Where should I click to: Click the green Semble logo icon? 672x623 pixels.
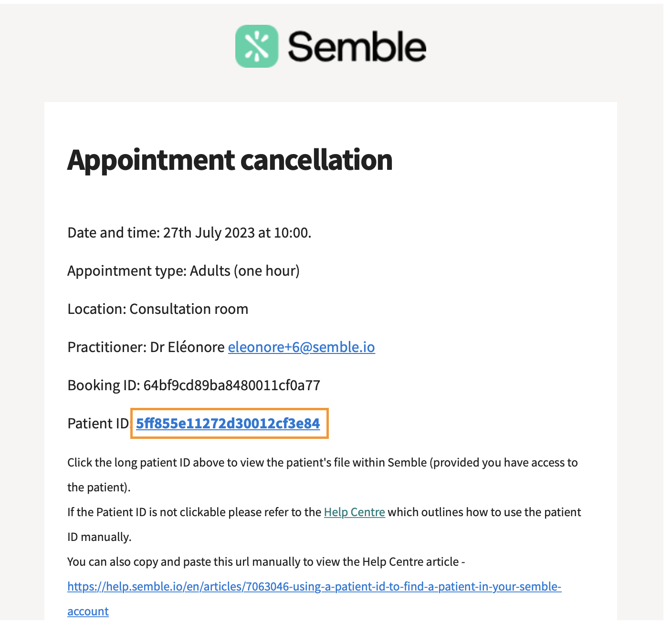257,46
